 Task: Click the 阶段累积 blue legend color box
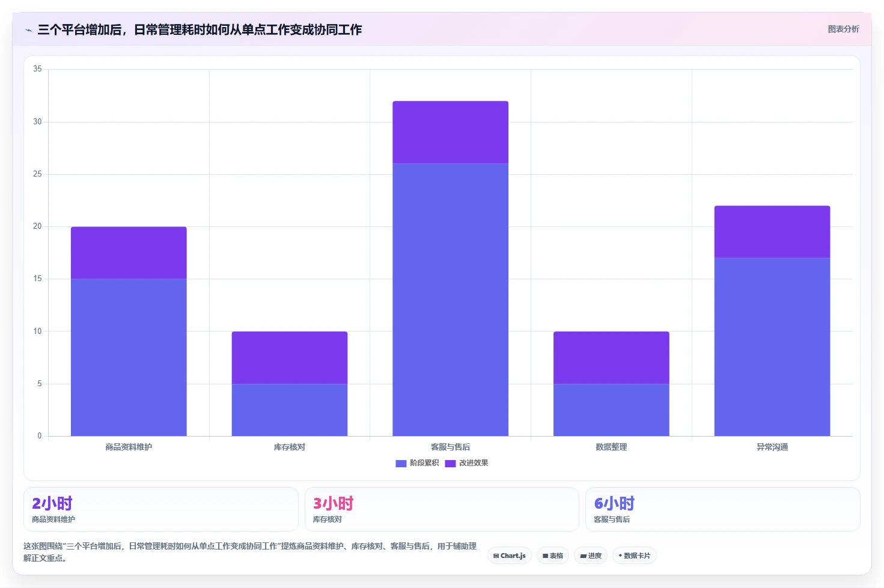coord(401,463)
